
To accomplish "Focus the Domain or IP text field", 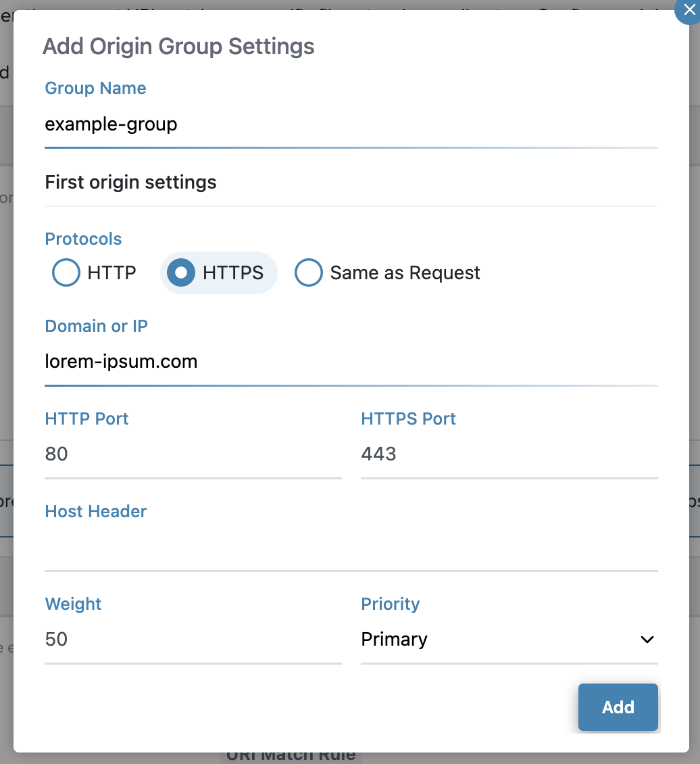I will pos(351,362).
